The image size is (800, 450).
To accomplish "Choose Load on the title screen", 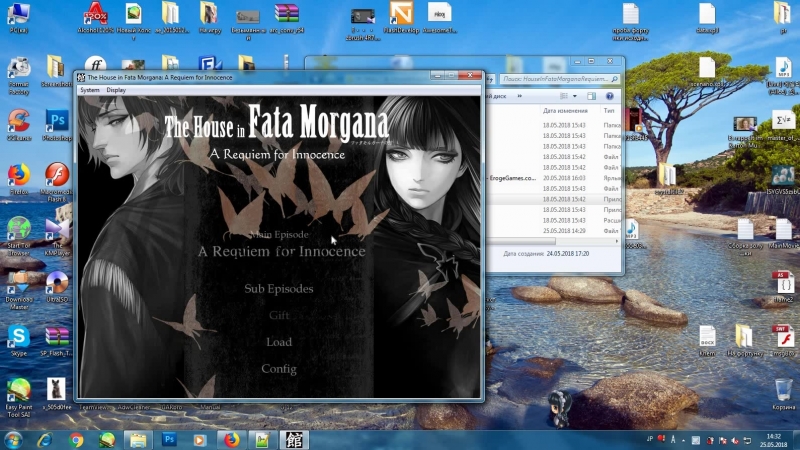I will 279,342.
